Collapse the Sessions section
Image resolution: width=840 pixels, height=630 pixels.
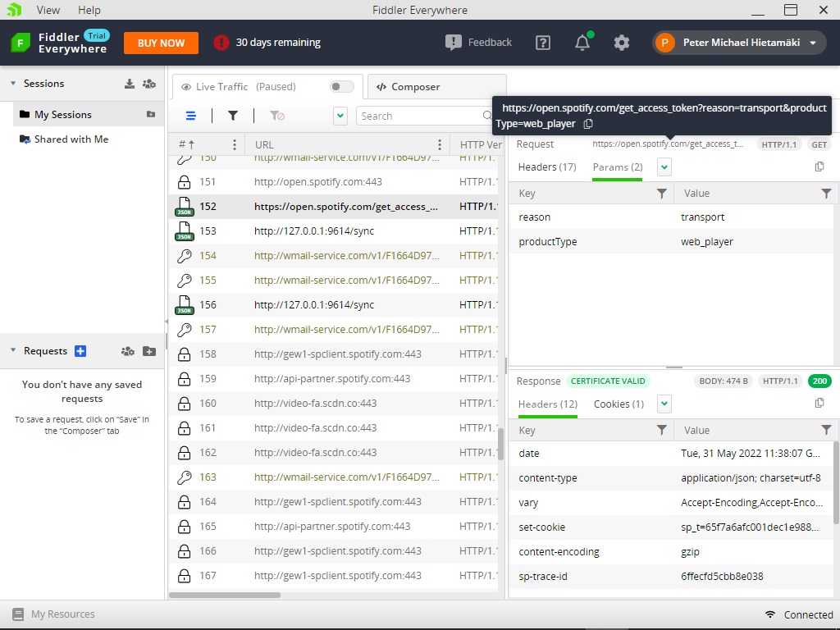(x=13, y=84)
